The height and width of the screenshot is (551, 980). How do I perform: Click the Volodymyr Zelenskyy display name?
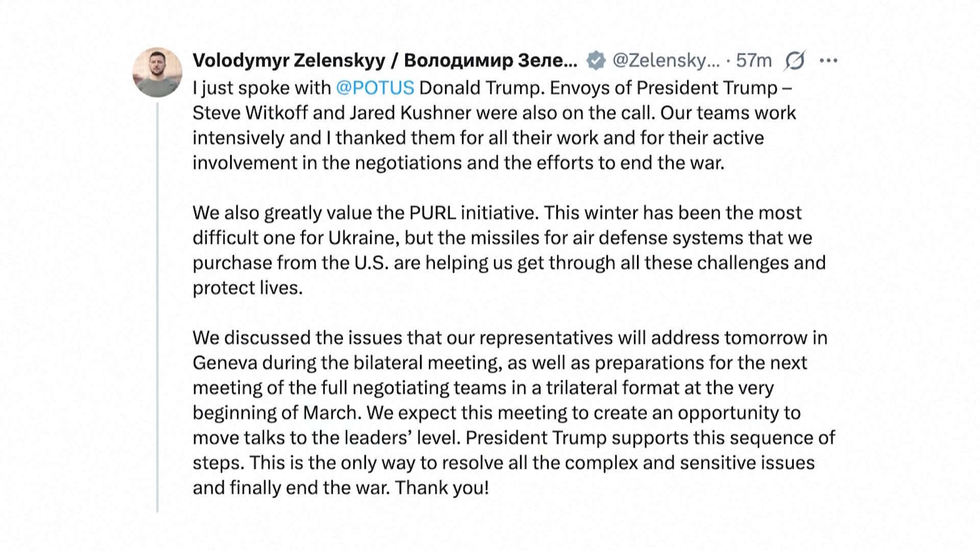(x=289, y=61)
